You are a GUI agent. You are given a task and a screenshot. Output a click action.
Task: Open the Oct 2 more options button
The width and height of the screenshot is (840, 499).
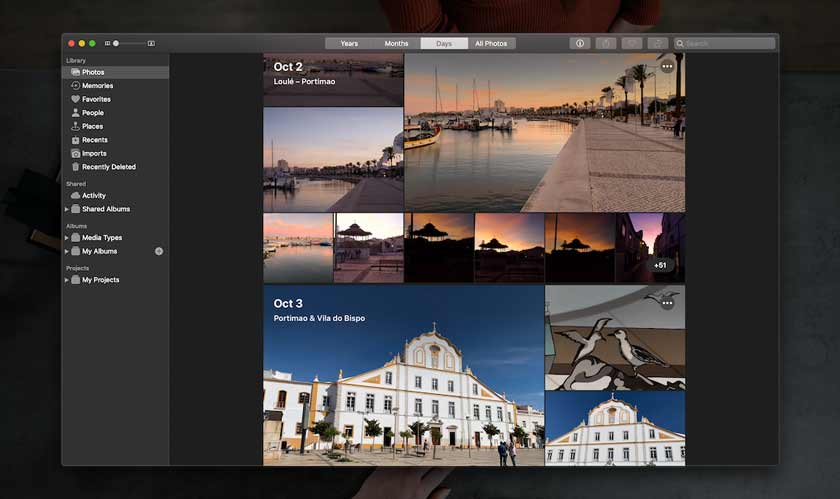(x=667, y=67)
